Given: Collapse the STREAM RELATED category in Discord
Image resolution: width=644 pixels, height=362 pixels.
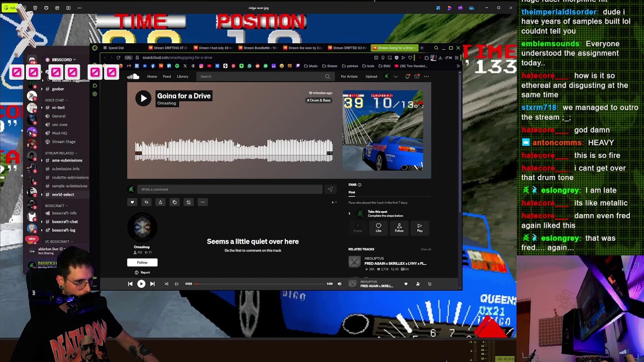Looking at the screenshot, I should [61, 153].
